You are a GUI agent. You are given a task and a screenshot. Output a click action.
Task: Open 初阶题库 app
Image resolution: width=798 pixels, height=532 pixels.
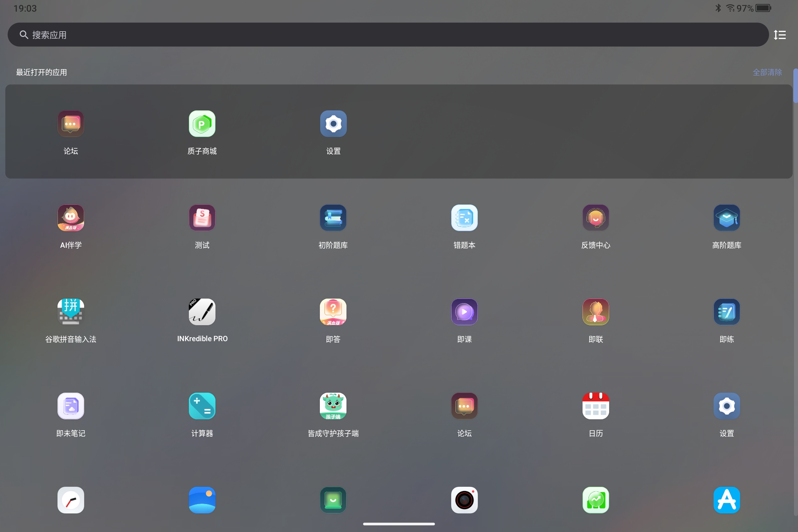pos(333,218)
